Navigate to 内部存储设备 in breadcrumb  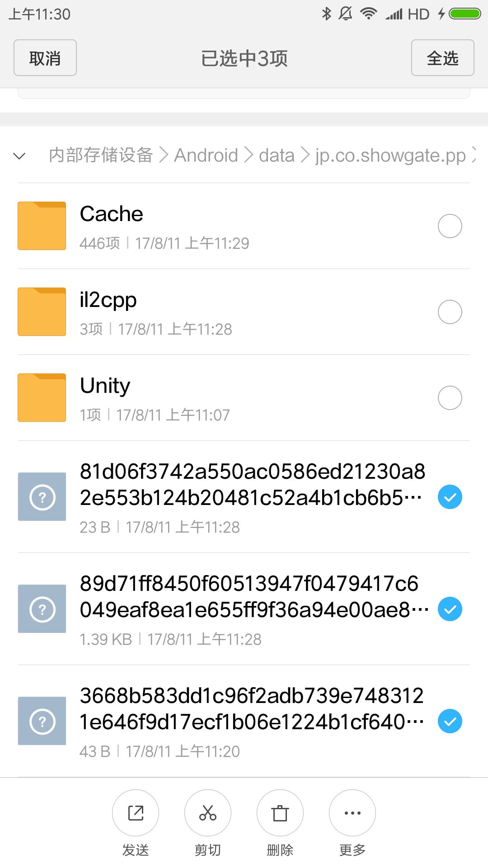pos(101,155)
